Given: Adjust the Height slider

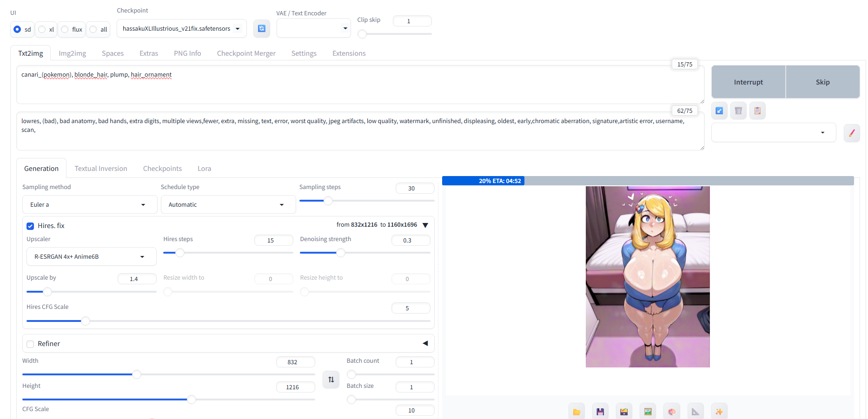Looking at the screenshot, I should pos(169,399).
